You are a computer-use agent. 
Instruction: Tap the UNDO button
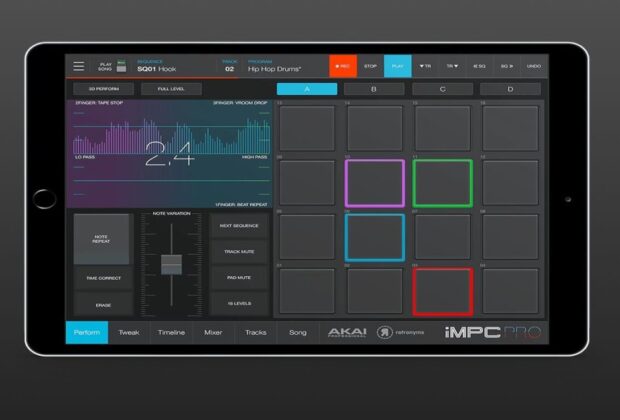534,66
